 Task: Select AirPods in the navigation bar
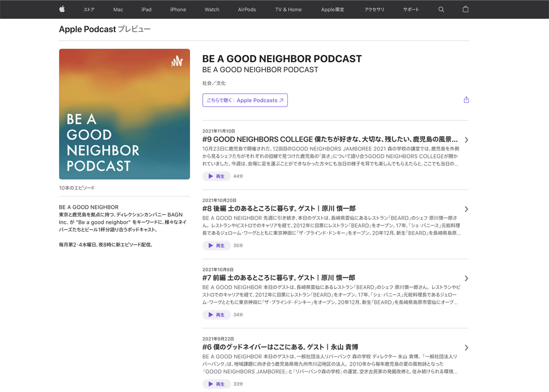point(247,10)
